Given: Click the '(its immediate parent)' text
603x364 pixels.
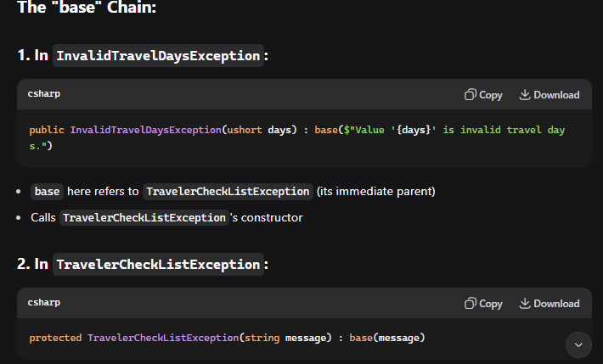Looking at the screenshot, I should [375, 192].
